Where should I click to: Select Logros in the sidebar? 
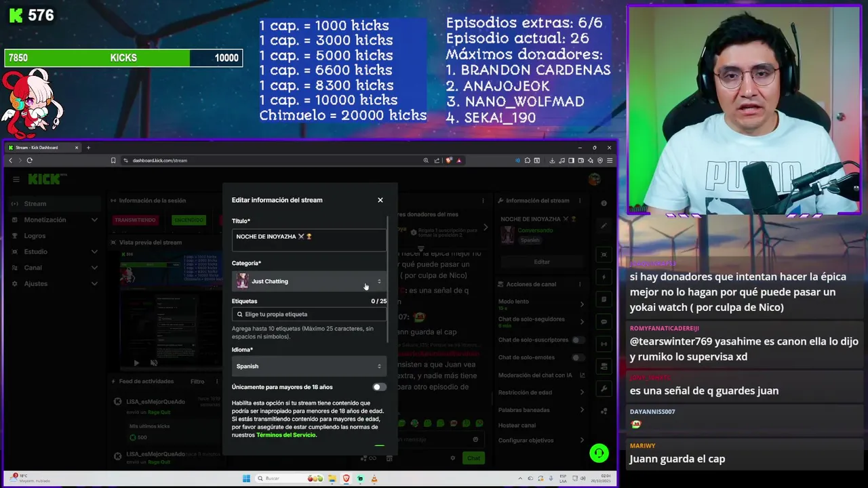click(x=55, y=236)
